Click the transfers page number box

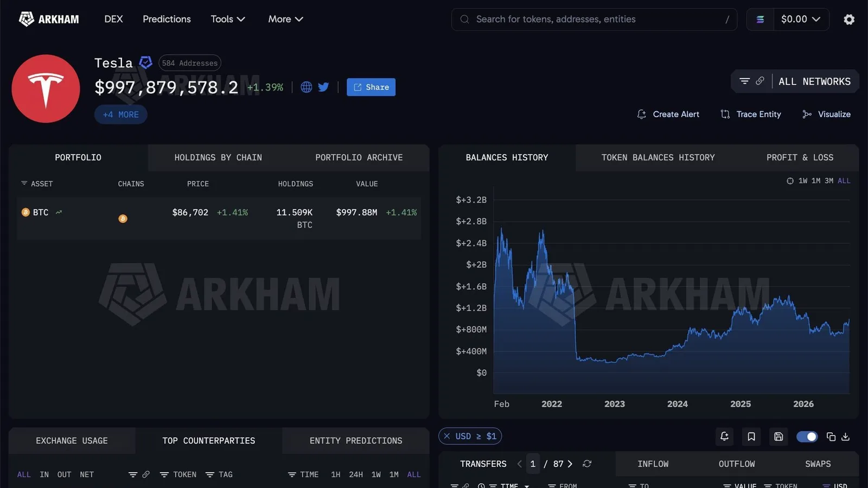(533, 464)
